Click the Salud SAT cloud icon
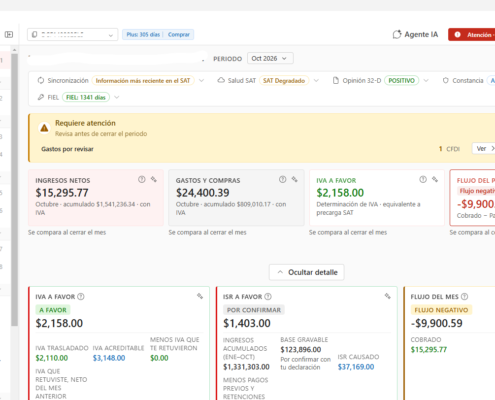The height and width of the screenshot is (400, 495). (x=221, y=80)
